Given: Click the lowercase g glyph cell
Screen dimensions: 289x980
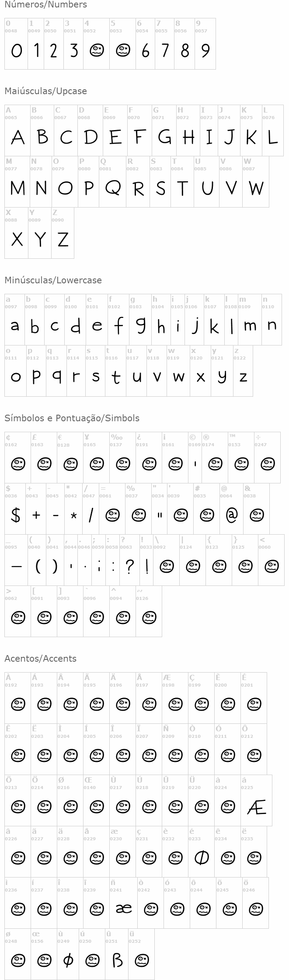Looking at the screenshot, I should pyautogui.click(x=140, y=325).
